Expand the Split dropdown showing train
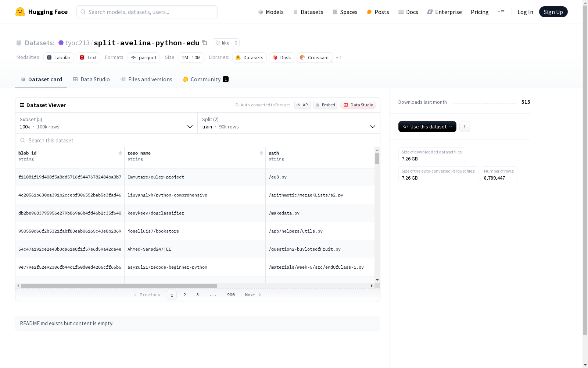The height and width of the screenshot is (368, 588). [289, 123]
